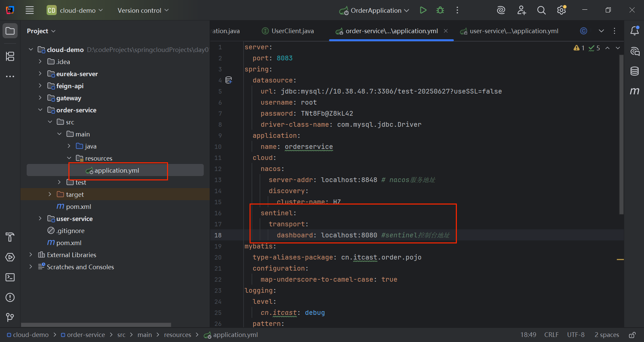
Task: Start debugging with the bug icon
Action: click(440, 10)
